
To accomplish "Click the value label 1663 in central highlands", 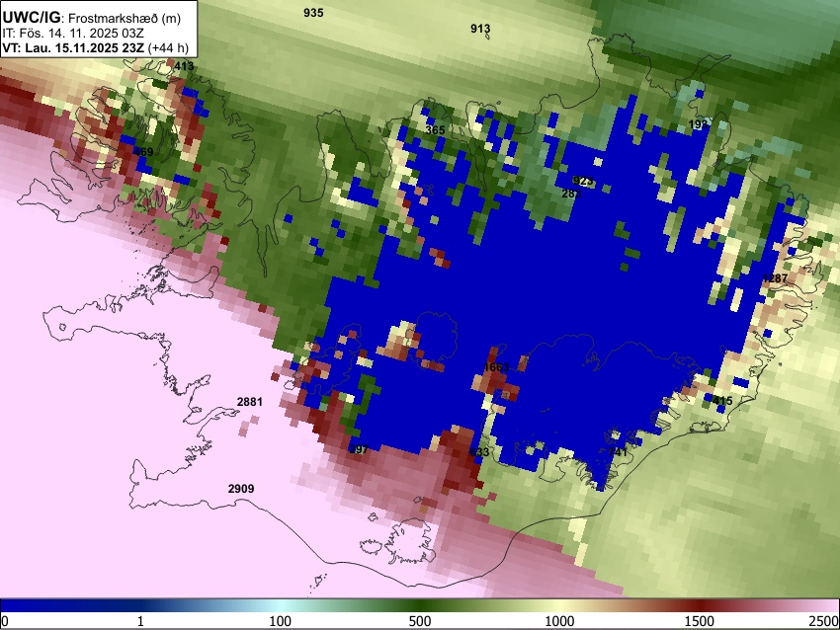I will [496, 367].
